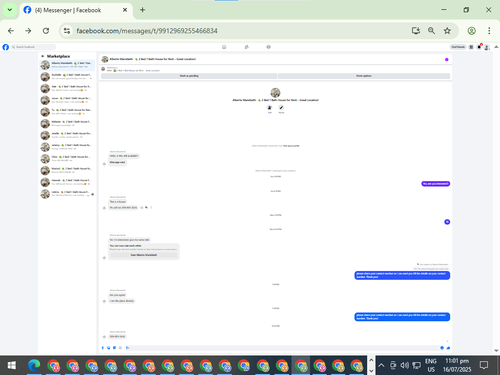Click the thumbs-up like icon in composer
The image size is (500, 375).
pyautogui.click(x=448, y=348)
